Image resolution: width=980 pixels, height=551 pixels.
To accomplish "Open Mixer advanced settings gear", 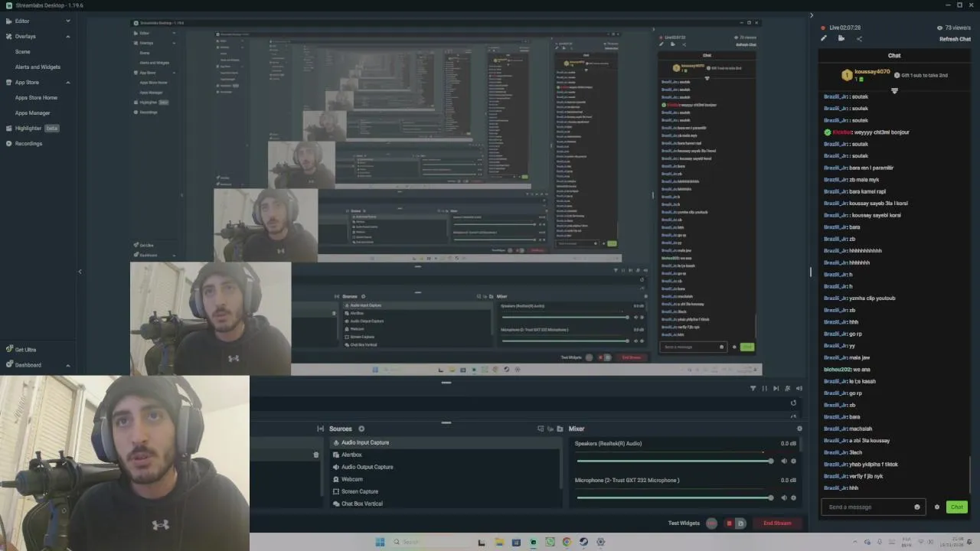I will click(x=799, y=429).
